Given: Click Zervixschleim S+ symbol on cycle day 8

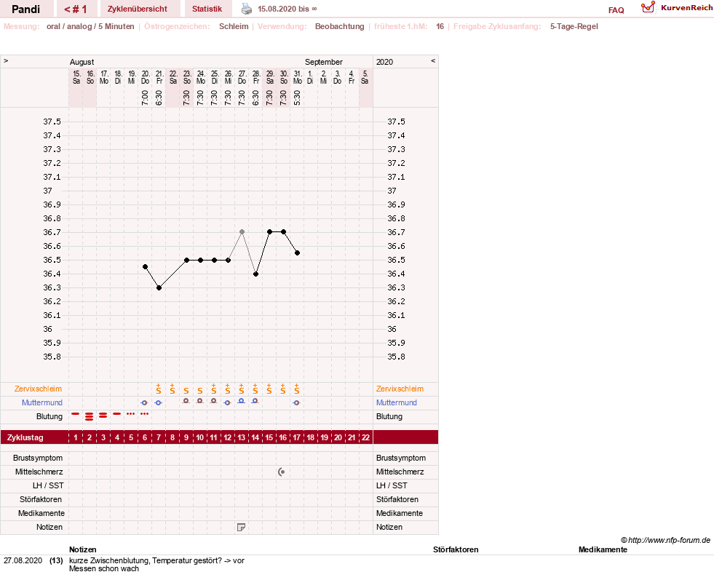Looking at the screenshot, I should tap(172, 389).
